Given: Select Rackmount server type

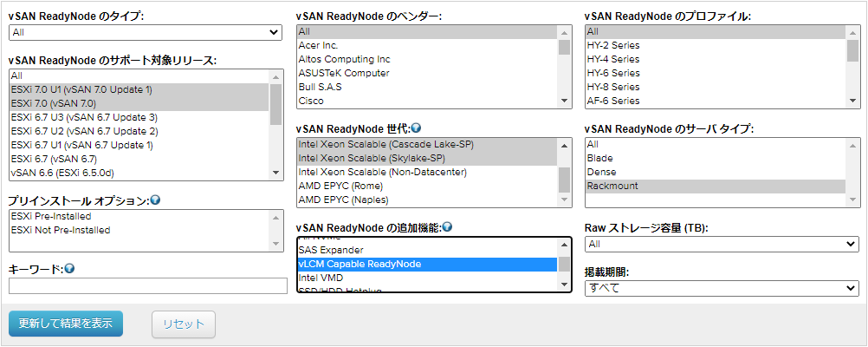Looking at the screenshot, I should [x=716, y=186].
